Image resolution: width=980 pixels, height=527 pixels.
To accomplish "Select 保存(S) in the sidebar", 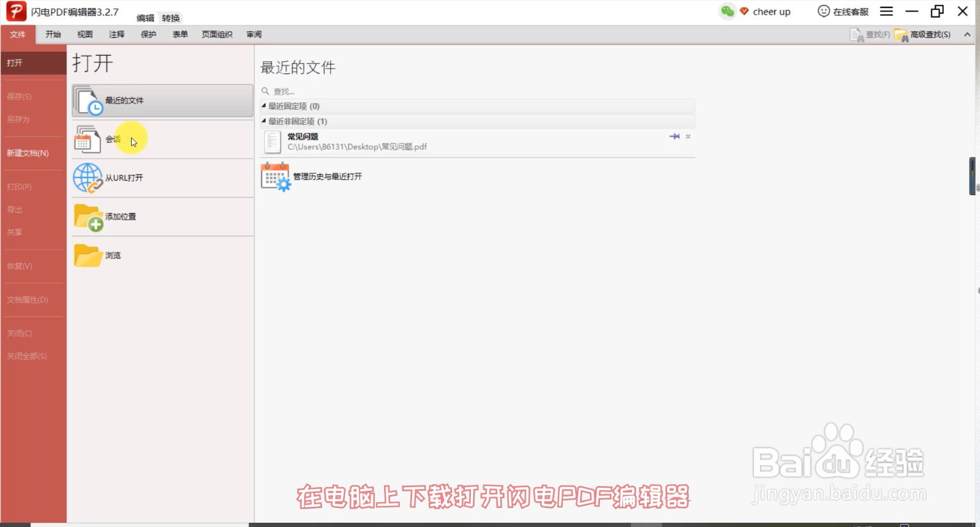I will pyautogui.click(x=20, y=97).
